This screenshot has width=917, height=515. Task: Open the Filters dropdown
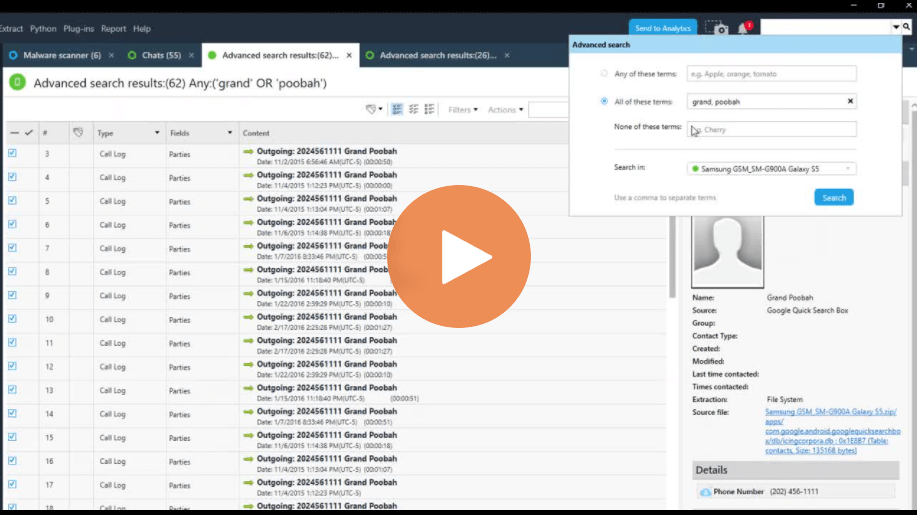[x=462, y=110]
